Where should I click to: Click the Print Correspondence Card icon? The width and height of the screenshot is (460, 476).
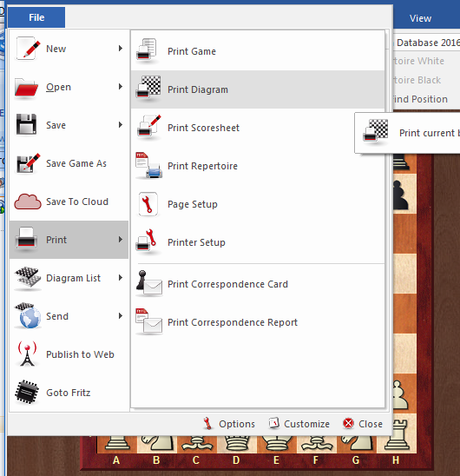pos(149,283)
